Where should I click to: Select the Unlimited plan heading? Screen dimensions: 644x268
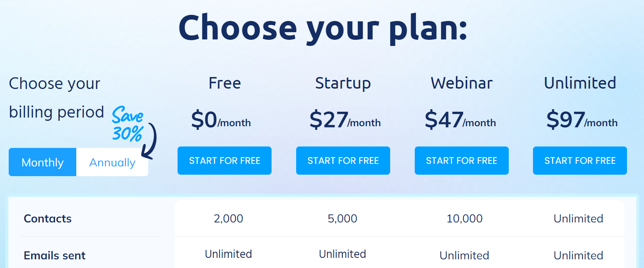coord(580,83)
